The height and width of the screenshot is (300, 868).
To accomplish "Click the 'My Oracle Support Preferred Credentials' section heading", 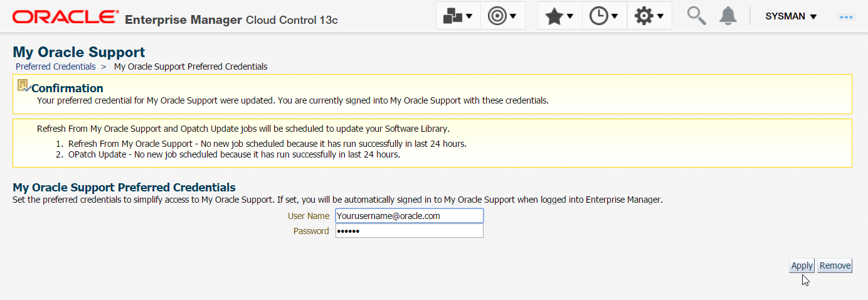I will [x=124, y=187].
